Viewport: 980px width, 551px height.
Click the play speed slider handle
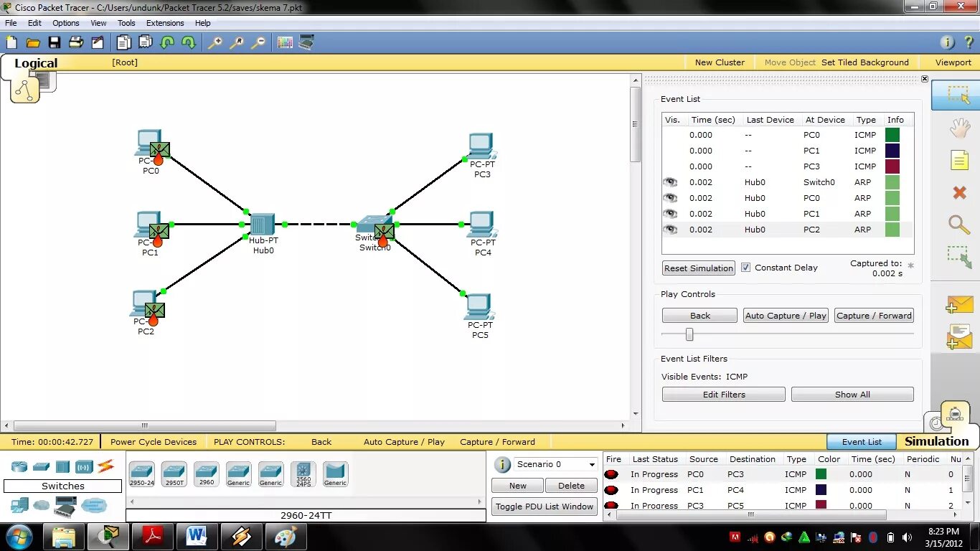point(689,334)
